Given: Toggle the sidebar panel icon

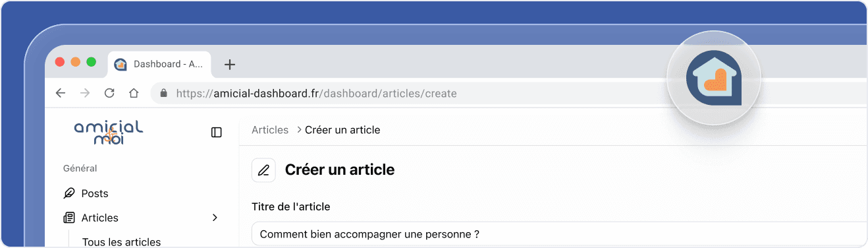Looking at the screenshot, I should [217, 133].
